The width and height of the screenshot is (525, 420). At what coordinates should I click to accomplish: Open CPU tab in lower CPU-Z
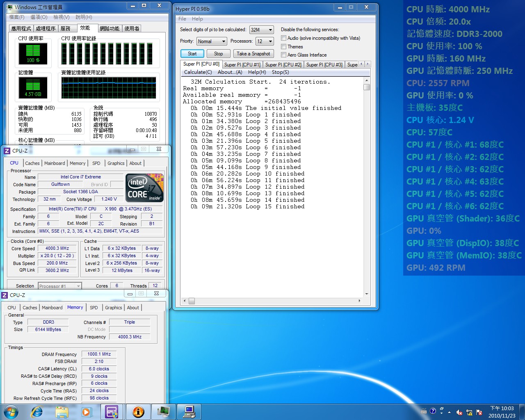(x=12, y=308)
